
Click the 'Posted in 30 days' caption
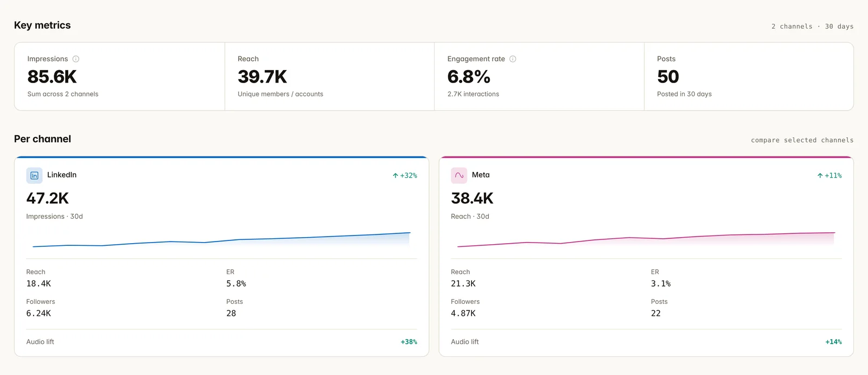coord(684,94)
